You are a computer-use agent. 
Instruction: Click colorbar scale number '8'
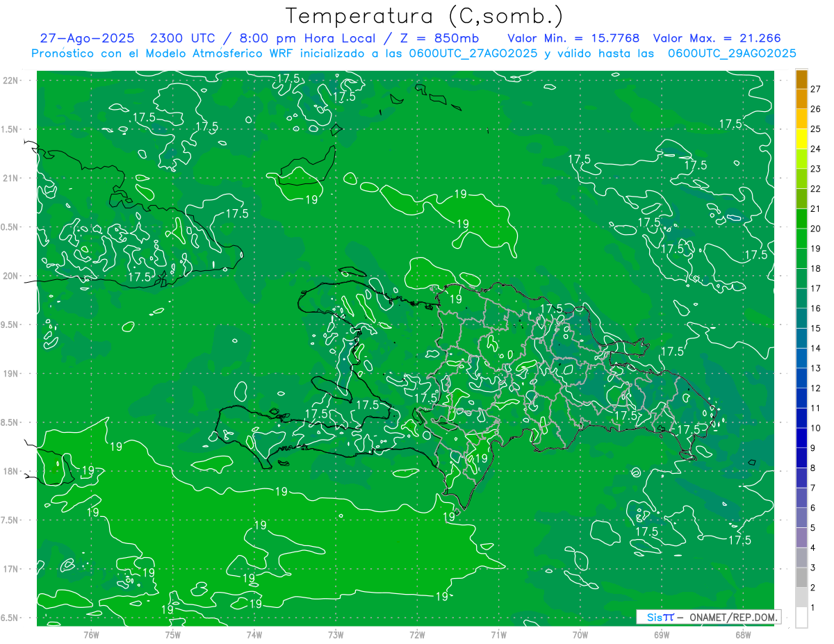[x=813, y=468]
